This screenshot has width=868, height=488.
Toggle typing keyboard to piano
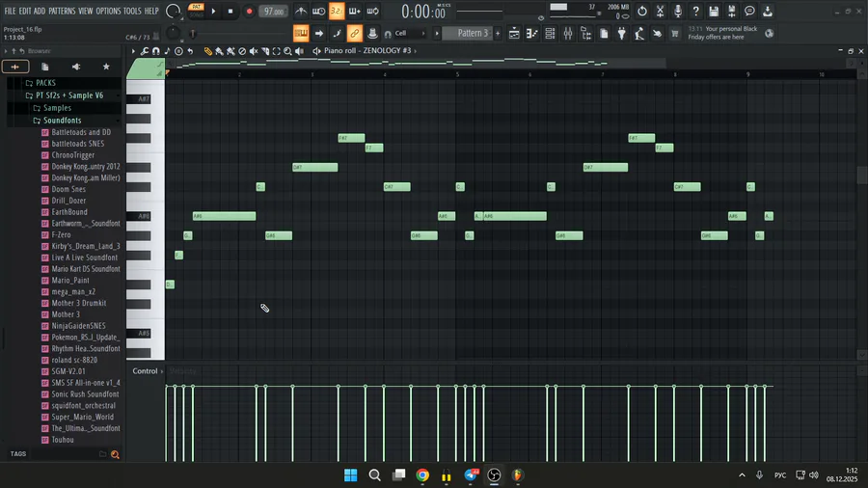(301, 33)
